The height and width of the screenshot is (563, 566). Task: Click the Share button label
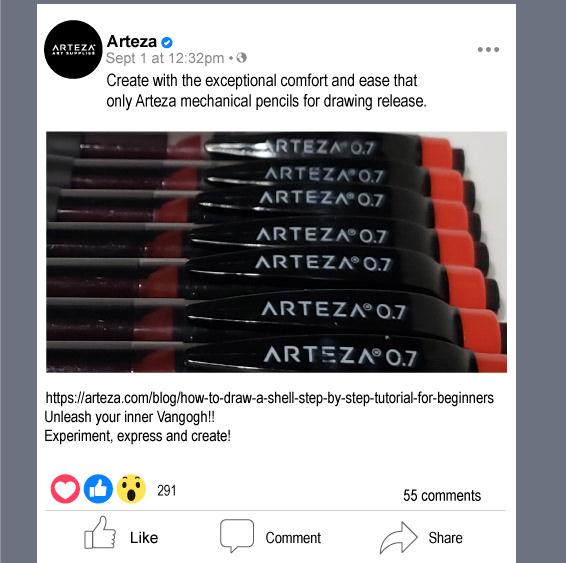point(445,538)
